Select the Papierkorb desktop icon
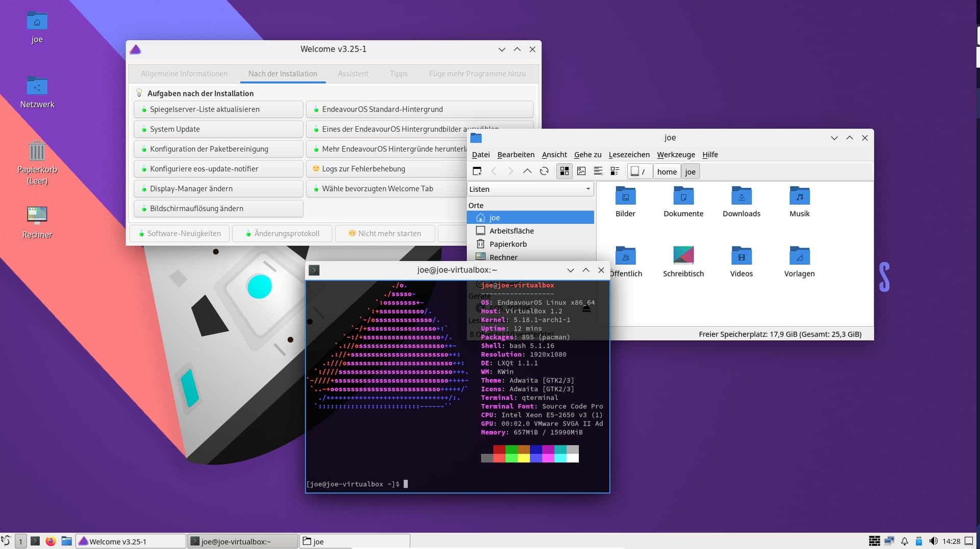Image resolution: width=980 pixels, height=549 pixels. (37, 163)
